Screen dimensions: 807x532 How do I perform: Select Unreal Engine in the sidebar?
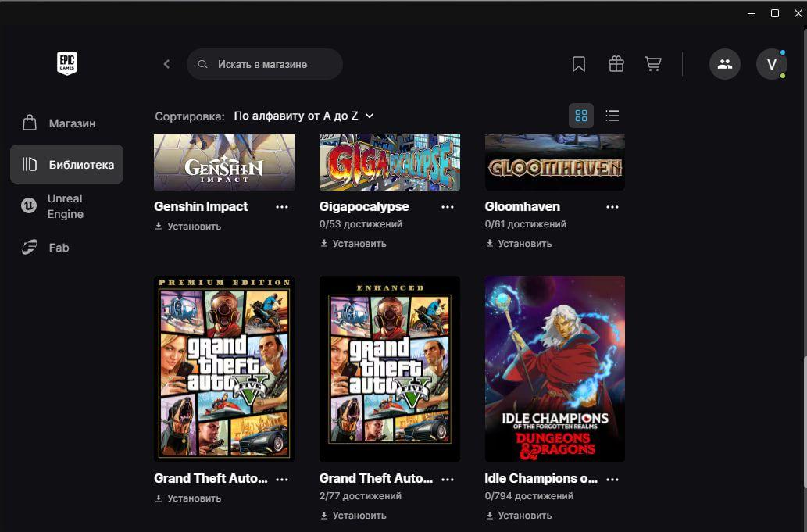pyautogui.click(x=66, y=206)
